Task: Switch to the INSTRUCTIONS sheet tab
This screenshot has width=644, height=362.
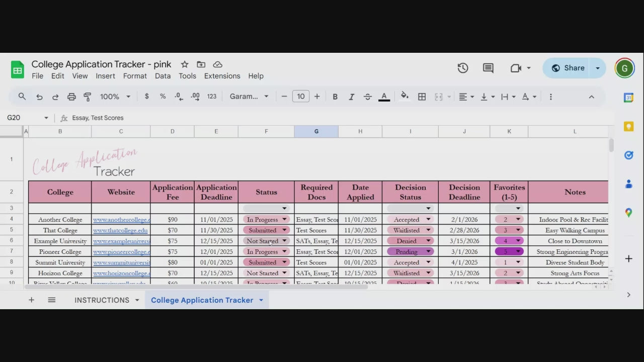Action: pos(102,300)
